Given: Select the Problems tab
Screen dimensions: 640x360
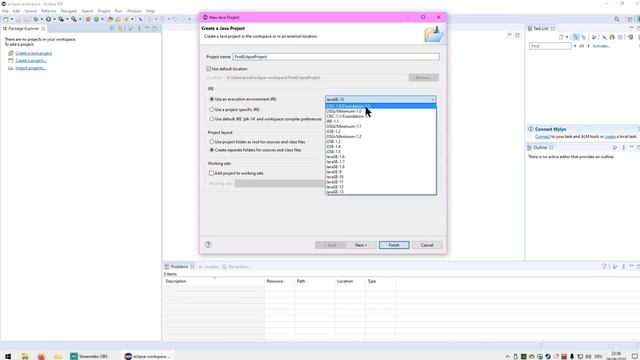Looking at the screenshot, I should tap(180, 267).
